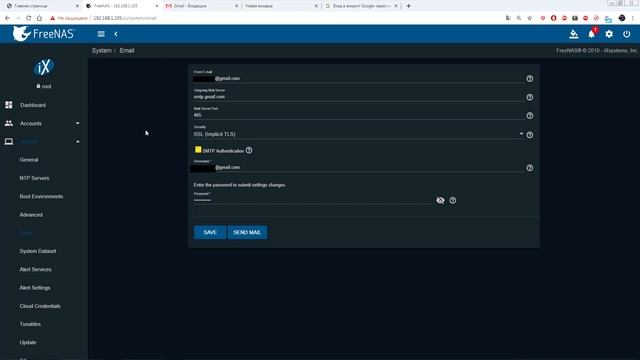Screen dimensions: 640x360
Task: Open help for From E-mail field
Action: (x=529, y=78)
